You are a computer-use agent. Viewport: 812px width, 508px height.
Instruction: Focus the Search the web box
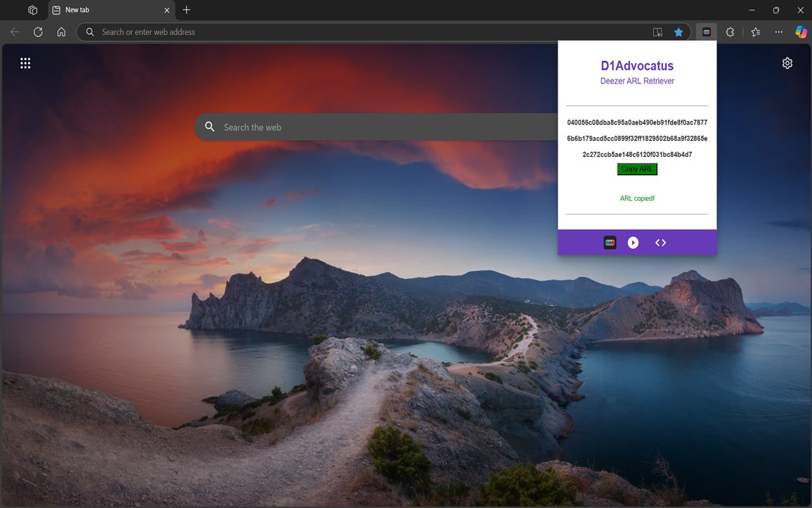point(376,127)
